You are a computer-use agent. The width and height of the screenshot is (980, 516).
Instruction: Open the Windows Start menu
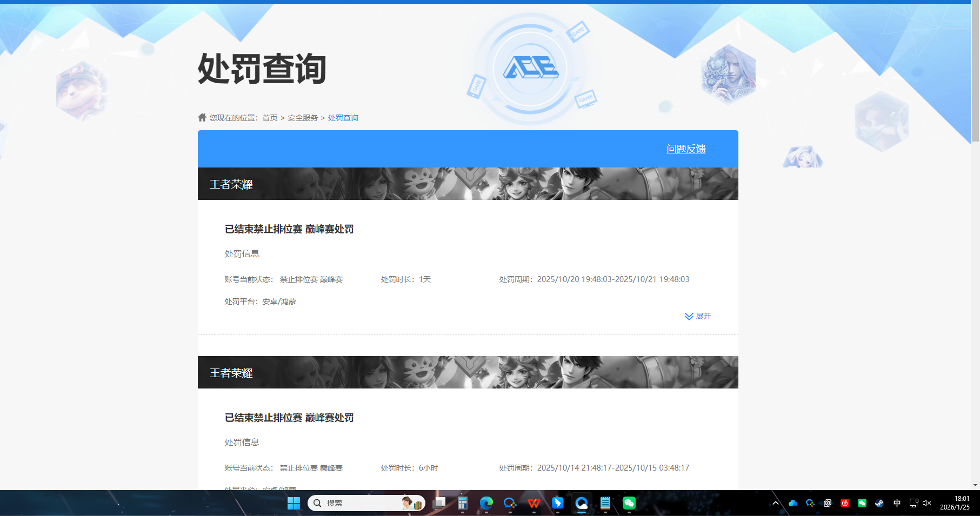[294, 502]
